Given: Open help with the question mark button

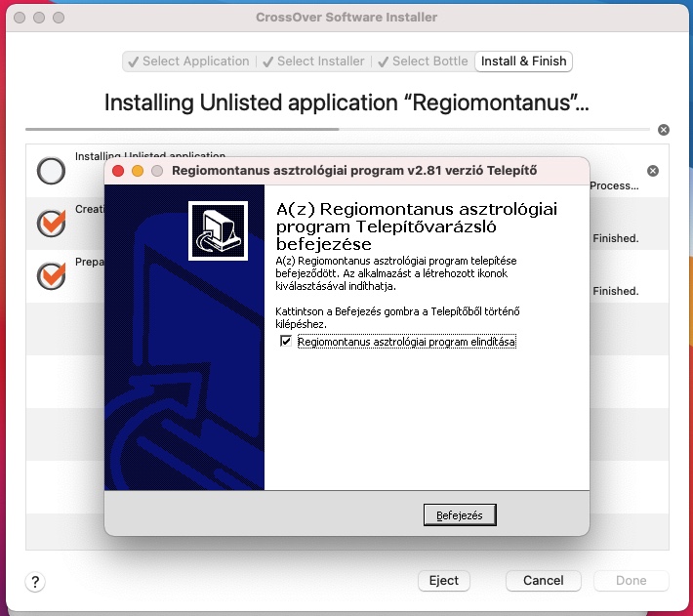Looking at the screenshot, I should point(35,582).
